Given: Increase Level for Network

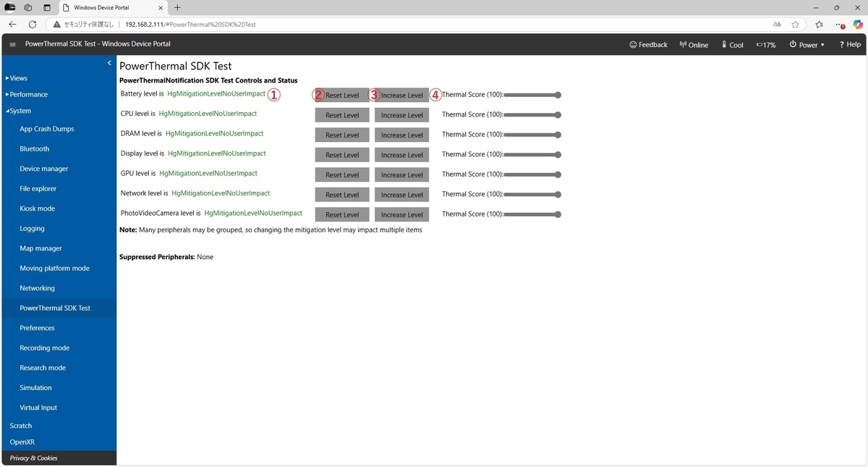Looking at the screenshot, I should (x=402, y=195).
